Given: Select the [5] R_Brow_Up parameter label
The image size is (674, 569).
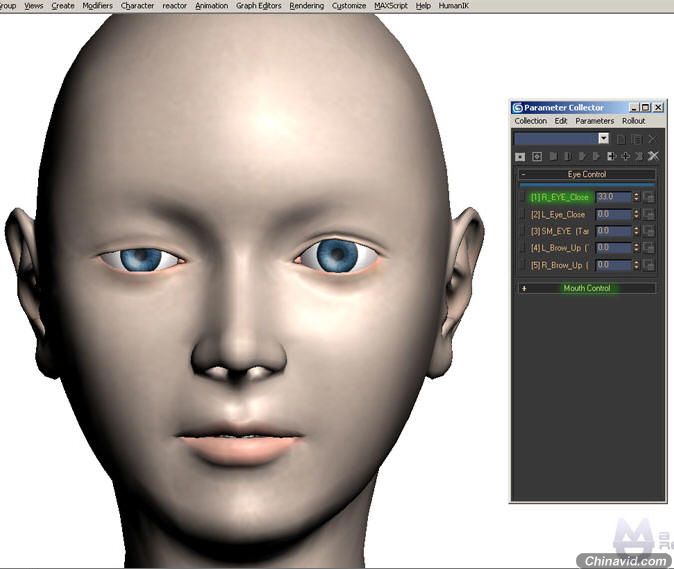Looking at the screenshot, I should point(559,265).
